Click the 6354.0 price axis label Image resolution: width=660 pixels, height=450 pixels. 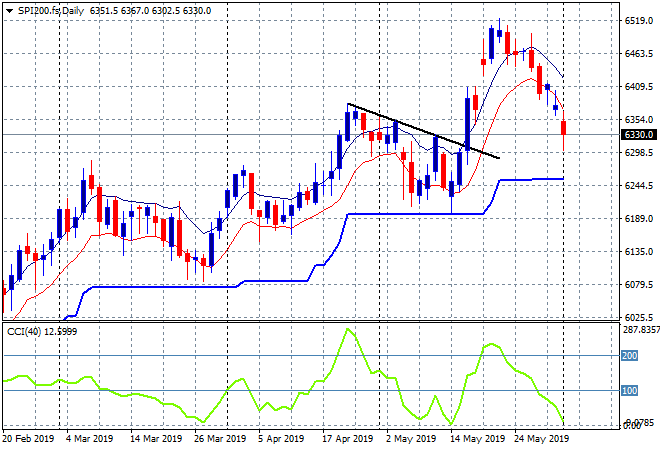tap(639, 120)
